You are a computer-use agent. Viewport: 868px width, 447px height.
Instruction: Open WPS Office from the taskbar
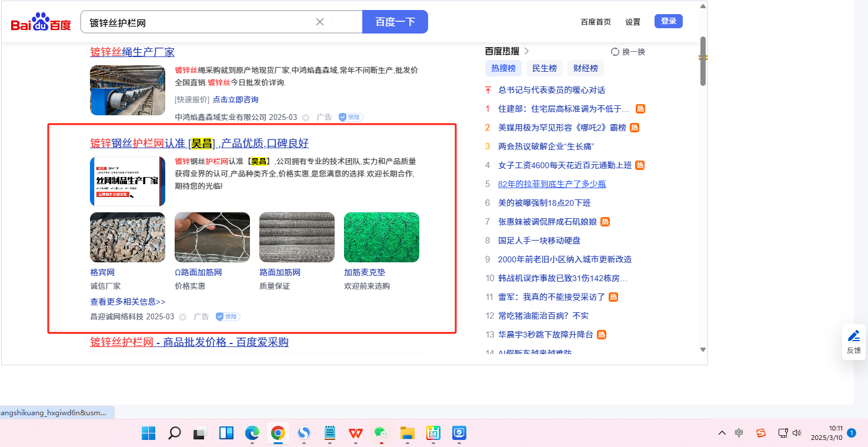[356, 433]
